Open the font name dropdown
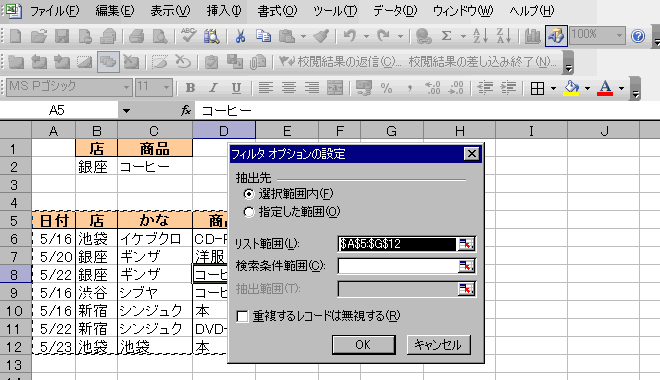The height and width of the screenshot is (380, 660). click(126, 88)
